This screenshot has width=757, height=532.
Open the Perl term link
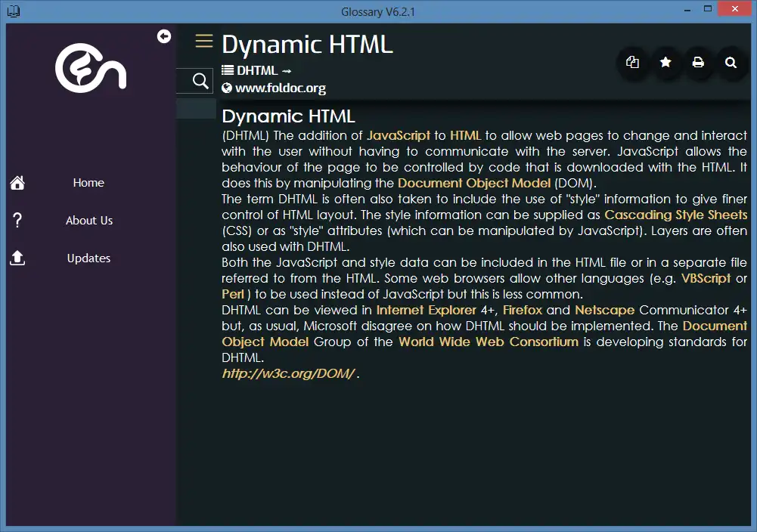233,294
